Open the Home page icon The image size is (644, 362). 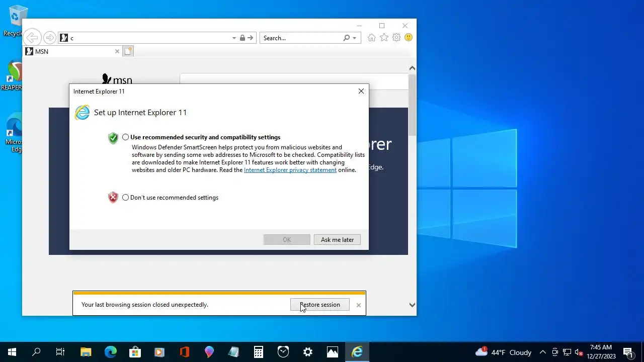pyautogui.click(x=371, y=38)
